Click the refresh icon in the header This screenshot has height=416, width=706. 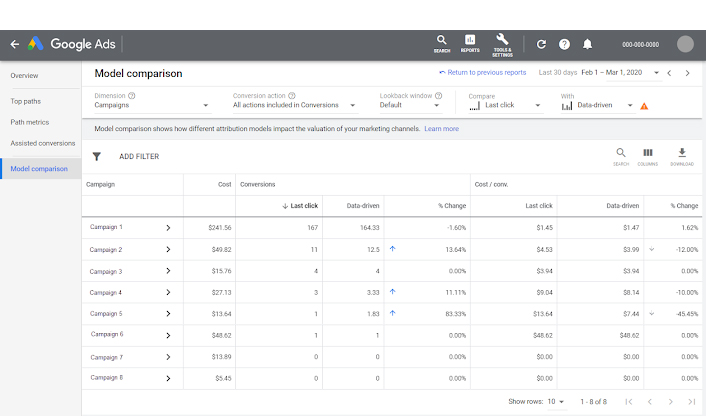pos(541,44)
